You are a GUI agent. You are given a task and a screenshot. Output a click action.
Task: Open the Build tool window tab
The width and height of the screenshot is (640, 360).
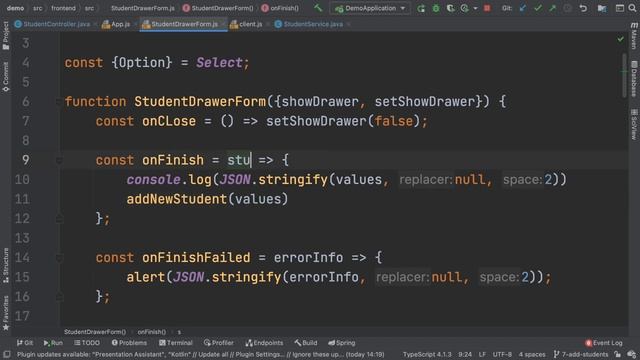click(306, 343)
